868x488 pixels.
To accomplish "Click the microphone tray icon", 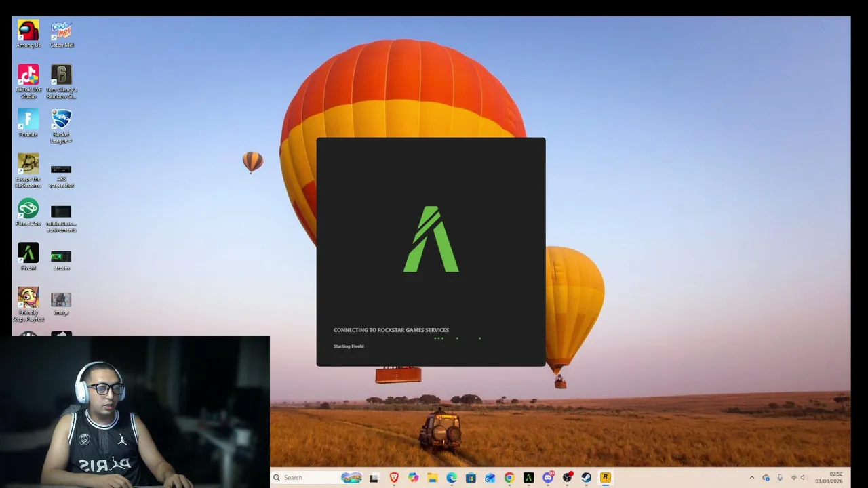I will [x=780, y=478].
